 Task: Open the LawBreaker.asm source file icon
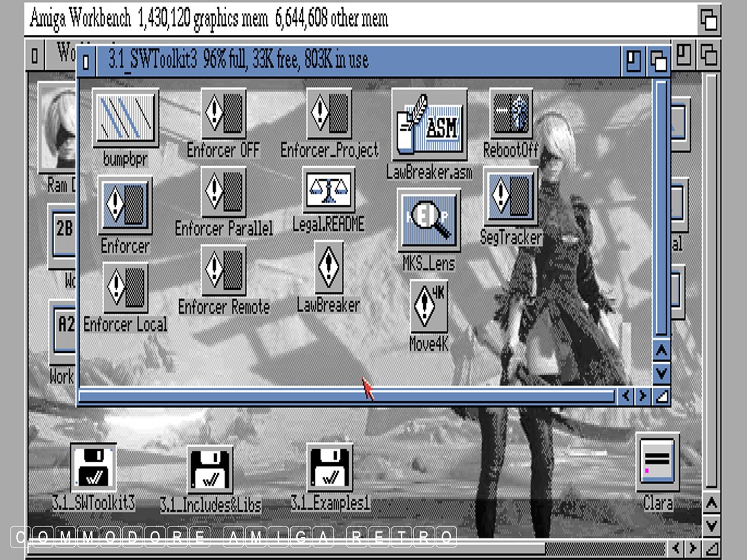point(429,124)
